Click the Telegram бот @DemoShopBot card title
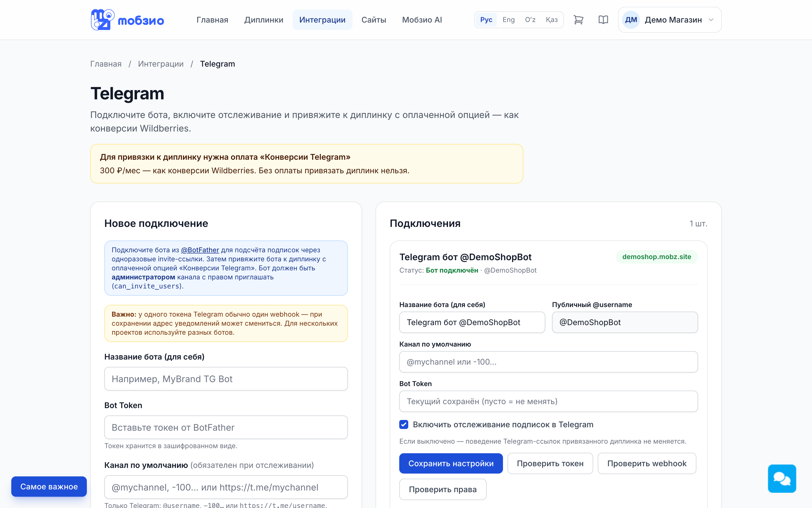 pos(465,257)
